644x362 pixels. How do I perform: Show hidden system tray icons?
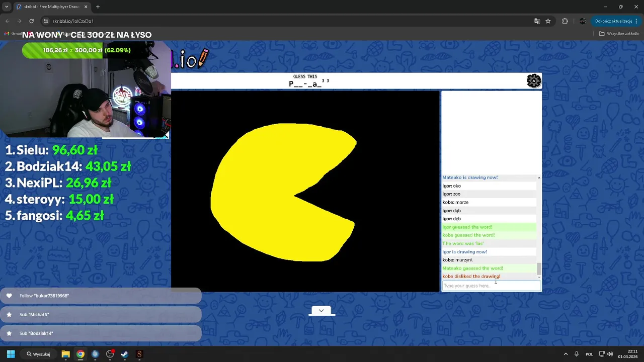pyautogui.click(x=566, y=354)
